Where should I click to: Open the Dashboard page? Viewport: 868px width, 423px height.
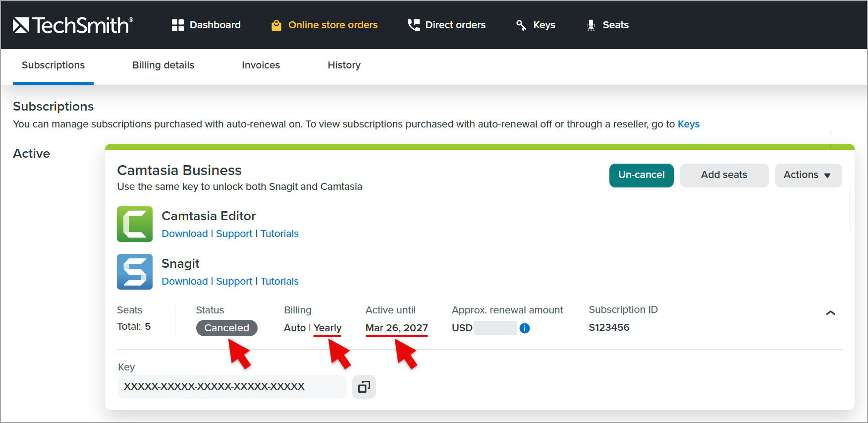215,25
